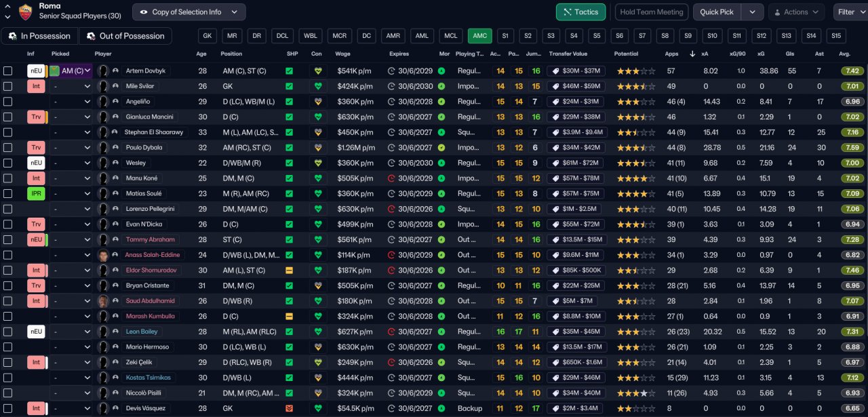The width and height of the screenshot is (868, 417).
Task: Click Devis Vásquez's red shape indicator
Action: [290, 408]
